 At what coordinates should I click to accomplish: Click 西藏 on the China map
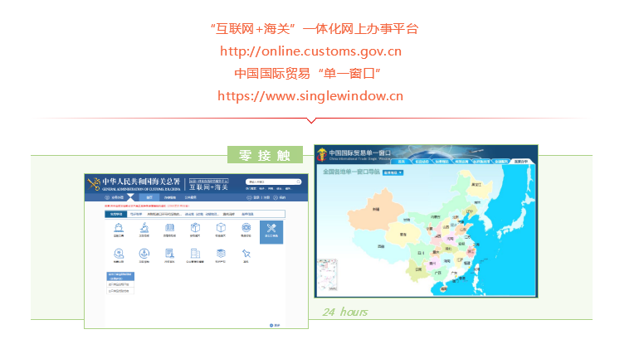tap(381, 246)
